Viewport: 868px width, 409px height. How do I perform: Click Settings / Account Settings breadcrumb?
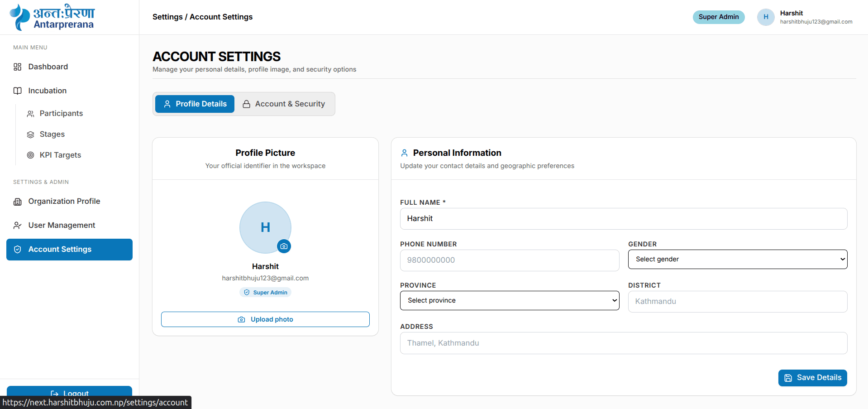202,17
